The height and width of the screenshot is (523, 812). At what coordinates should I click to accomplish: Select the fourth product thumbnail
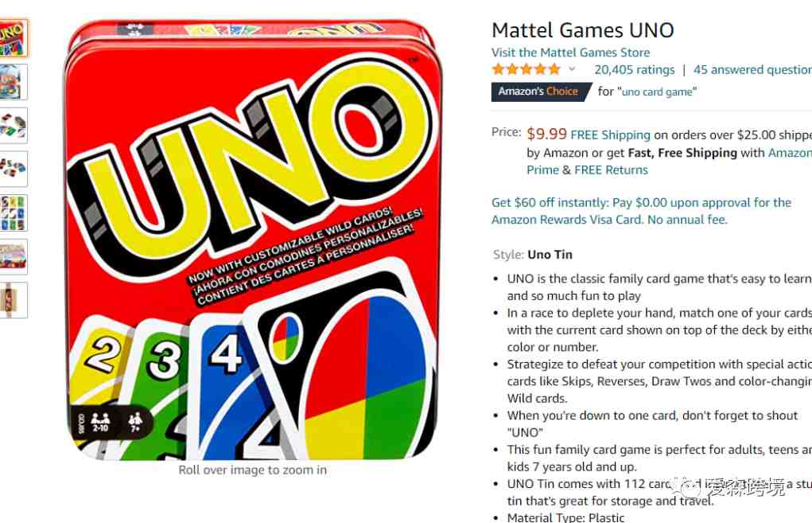pyautogui.click(x=13, y=169)
